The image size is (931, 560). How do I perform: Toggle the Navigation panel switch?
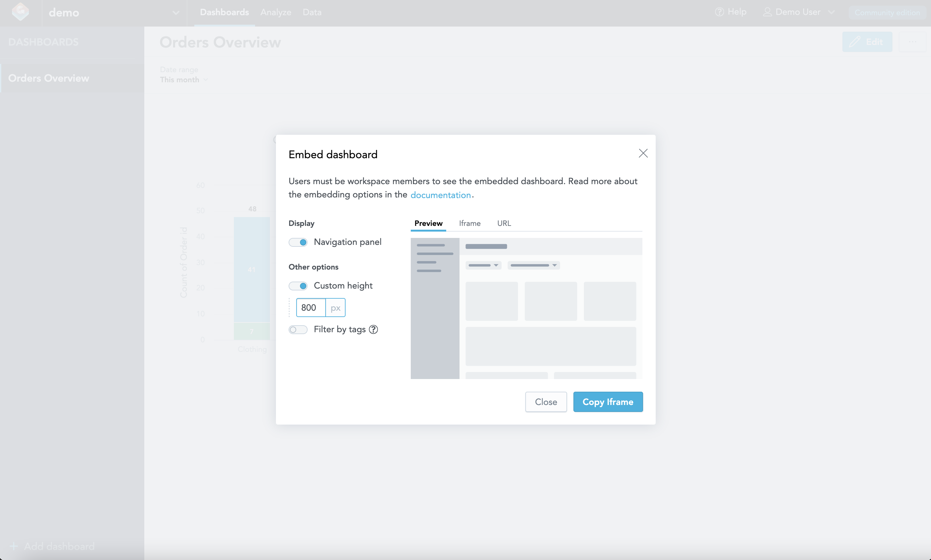coord(298,242)
